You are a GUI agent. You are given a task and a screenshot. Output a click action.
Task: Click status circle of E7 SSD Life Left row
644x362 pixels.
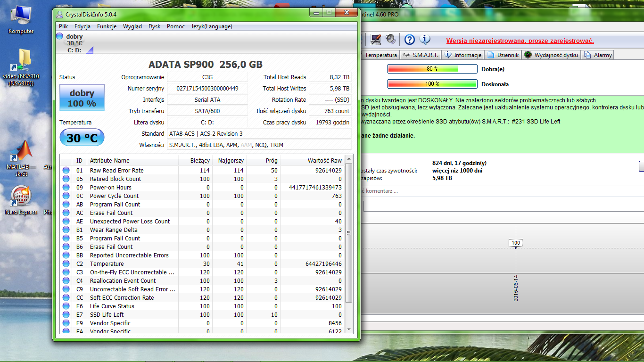tap(66, 315)
